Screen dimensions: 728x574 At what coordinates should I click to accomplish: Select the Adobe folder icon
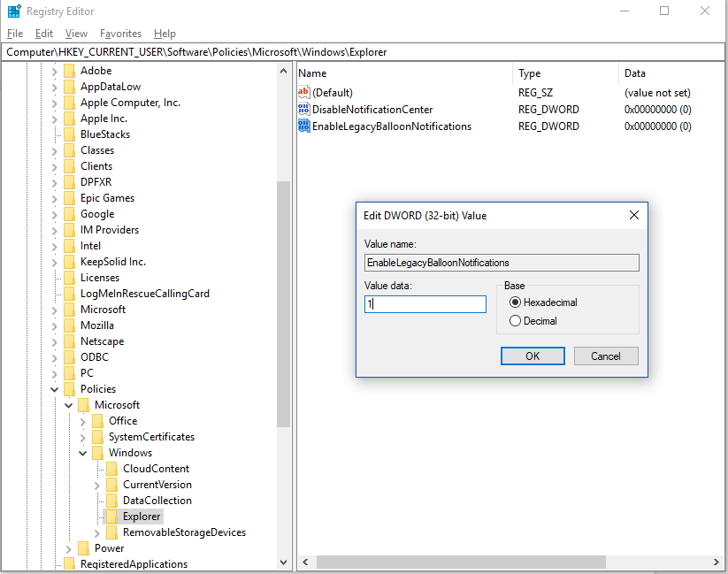click(x=69, y=71)
